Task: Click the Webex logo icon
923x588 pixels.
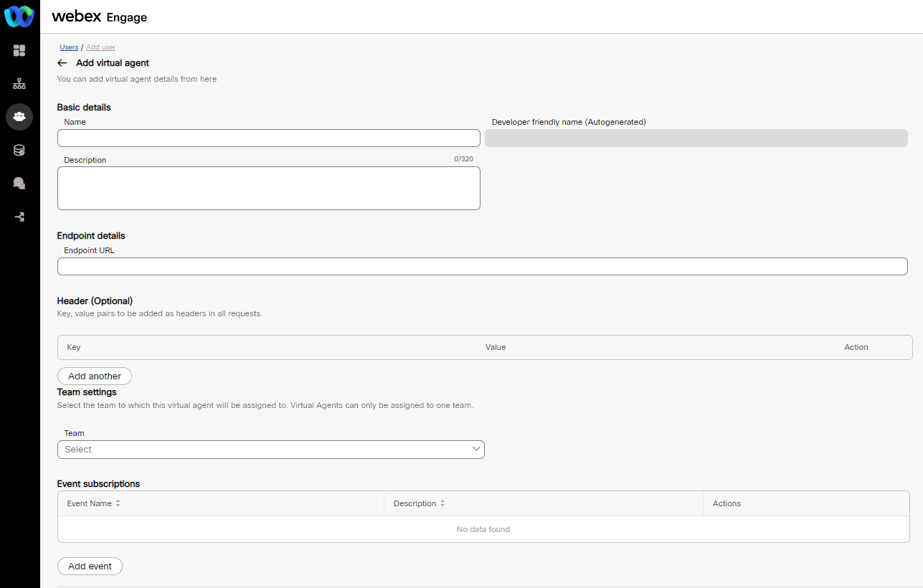Action: click(19, 16)
